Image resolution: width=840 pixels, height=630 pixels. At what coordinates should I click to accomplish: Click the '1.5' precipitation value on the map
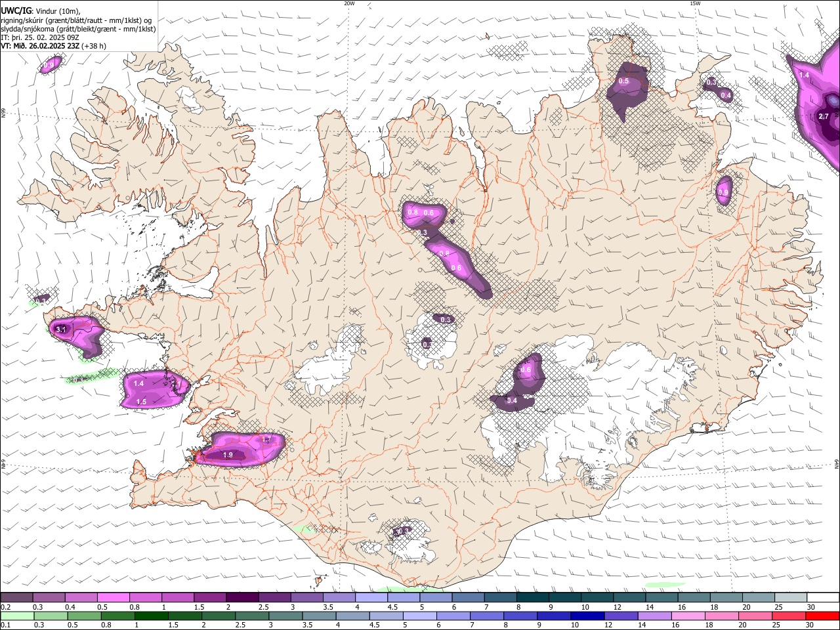(x=141, y=402)
